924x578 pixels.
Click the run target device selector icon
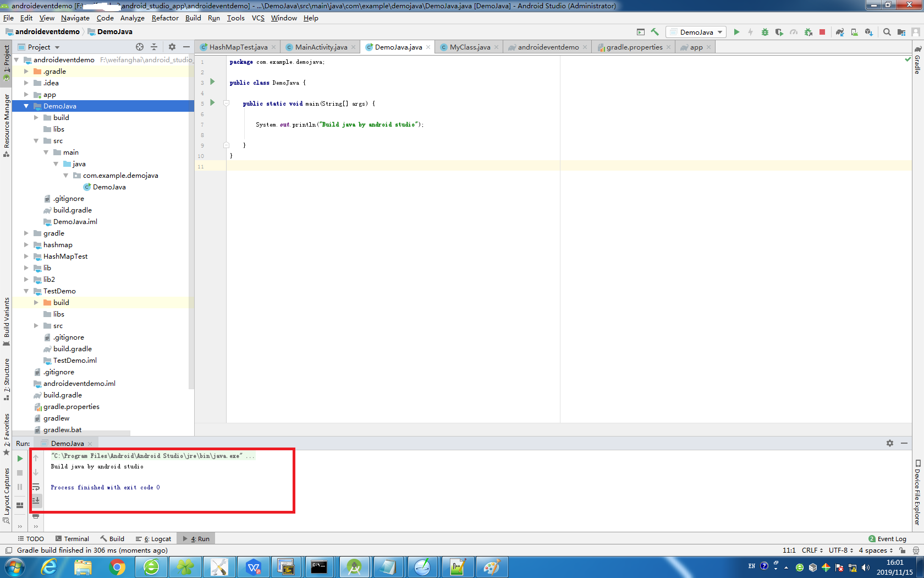pos(640,32)
